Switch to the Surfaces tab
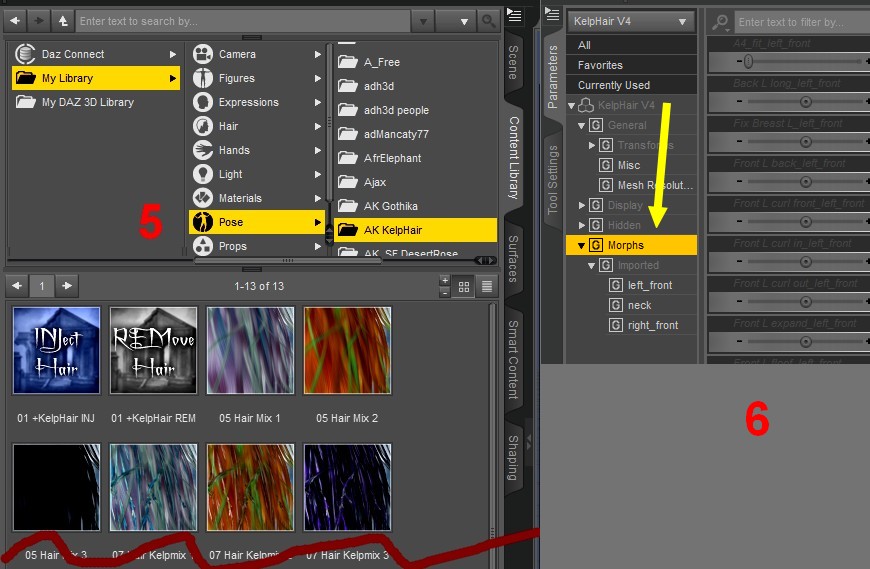This screenshot has width=870, height=569. tap(513, 258)
